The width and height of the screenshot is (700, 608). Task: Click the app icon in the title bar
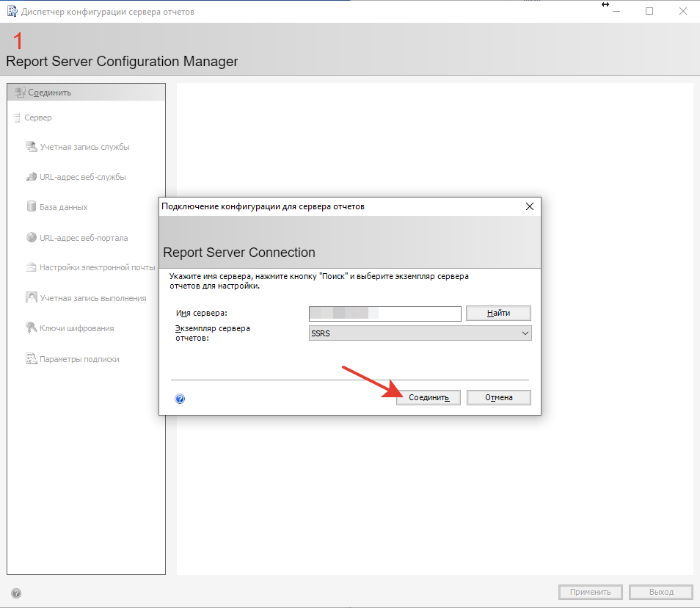click(x=12, y=11)
